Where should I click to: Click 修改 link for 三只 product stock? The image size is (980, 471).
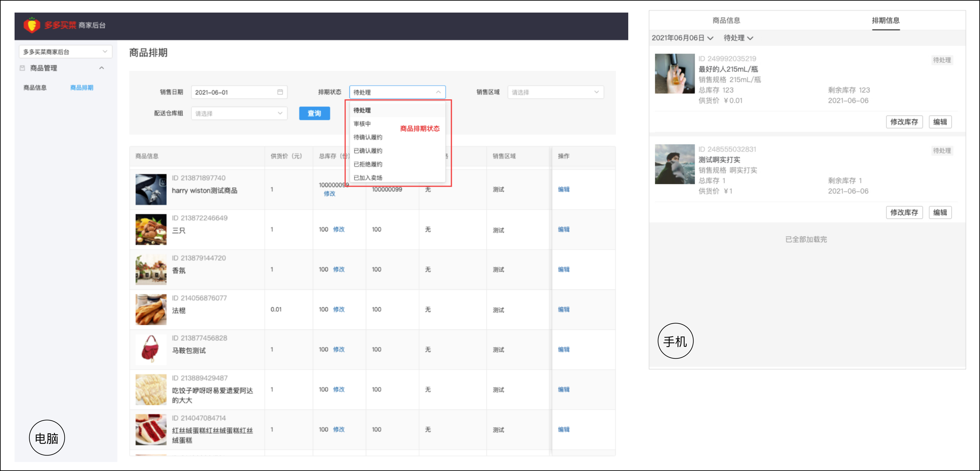point(339,229)
